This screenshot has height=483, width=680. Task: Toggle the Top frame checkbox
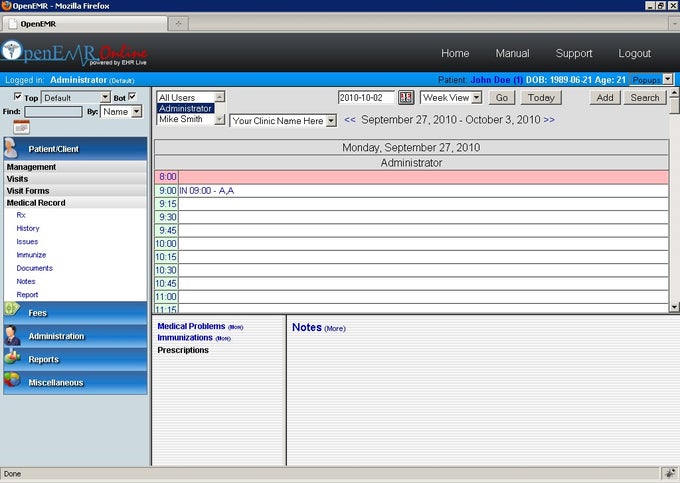pos(17,97)
